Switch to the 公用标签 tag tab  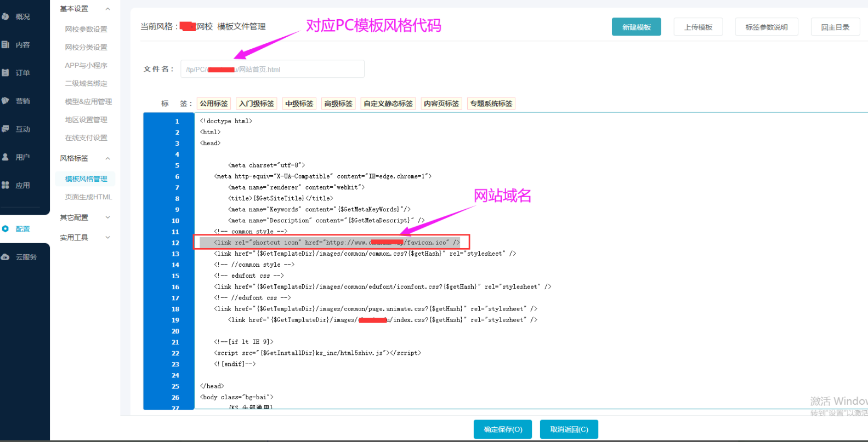tap(213, 104)
